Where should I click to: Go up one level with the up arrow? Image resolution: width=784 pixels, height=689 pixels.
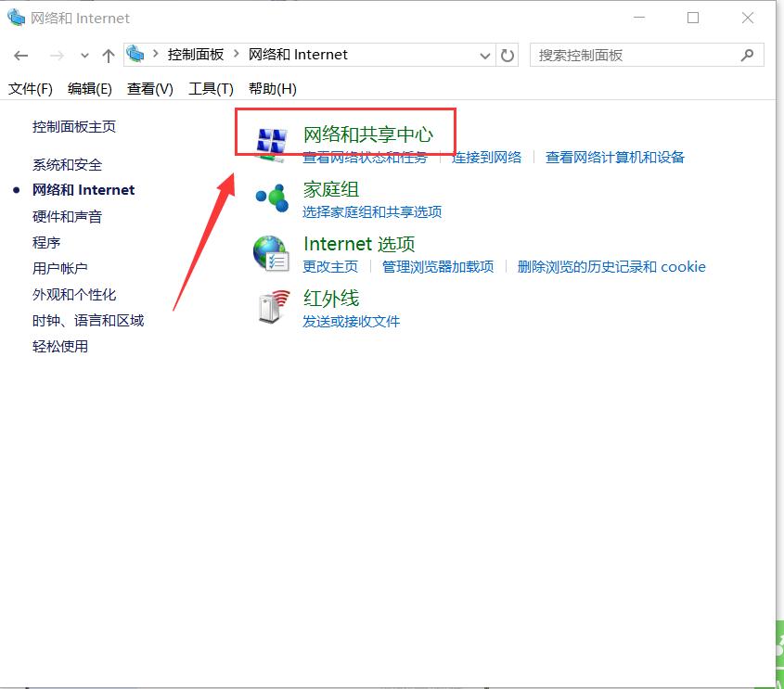tap(108, 56)
